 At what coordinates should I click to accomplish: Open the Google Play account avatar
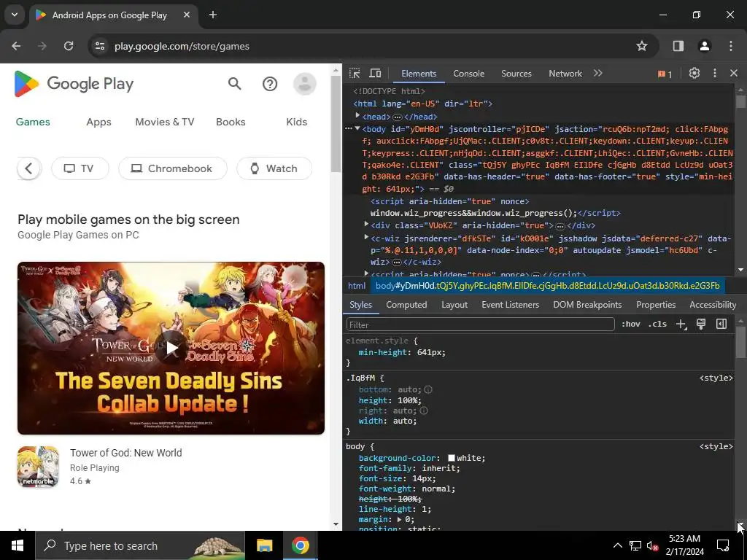coord(304,85)
